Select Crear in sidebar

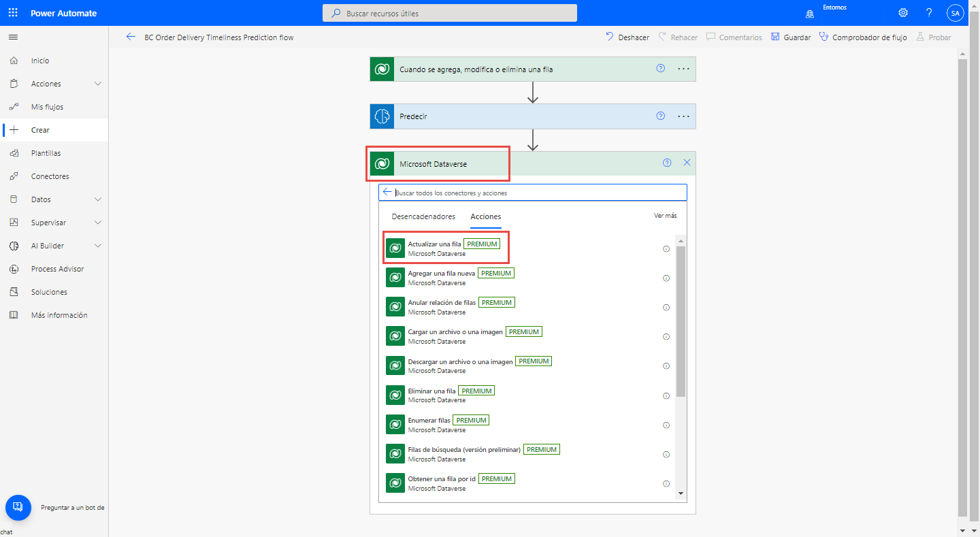[54, 130]
